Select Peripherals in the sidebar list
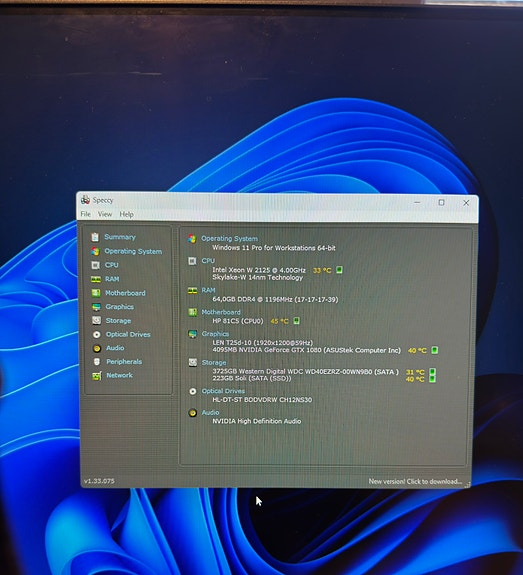 [x=124, y=362]
